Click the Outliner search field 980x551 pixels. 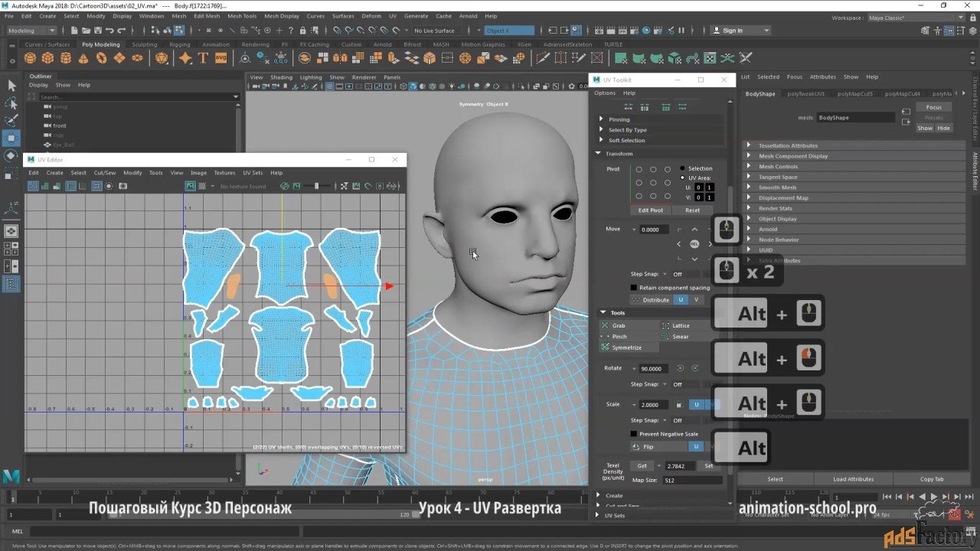[x=139, y=96]
